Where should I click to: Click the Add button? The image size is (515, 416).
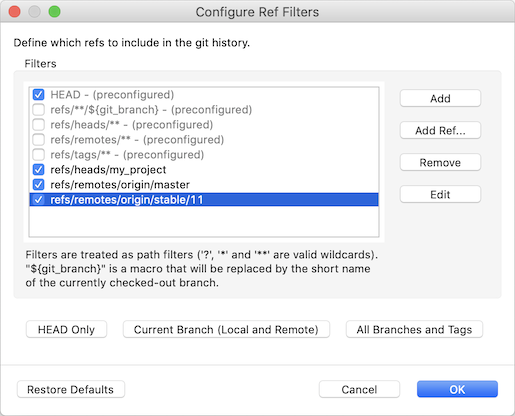click(440, 98)
